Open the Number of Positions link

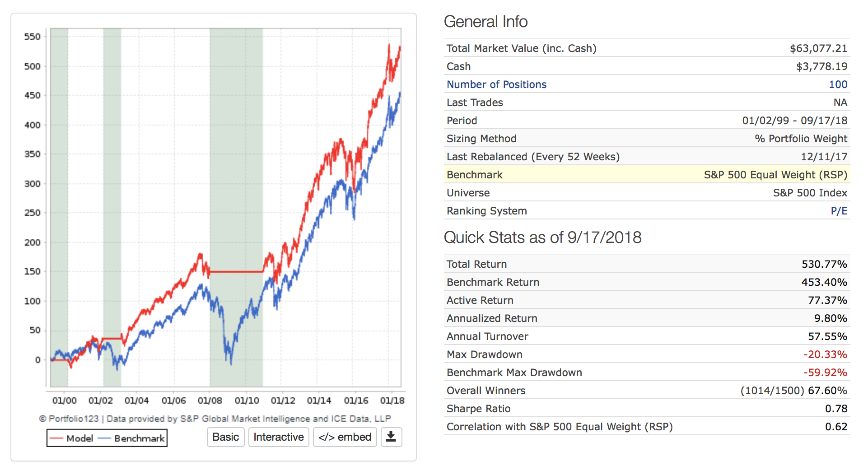(496, 84)
